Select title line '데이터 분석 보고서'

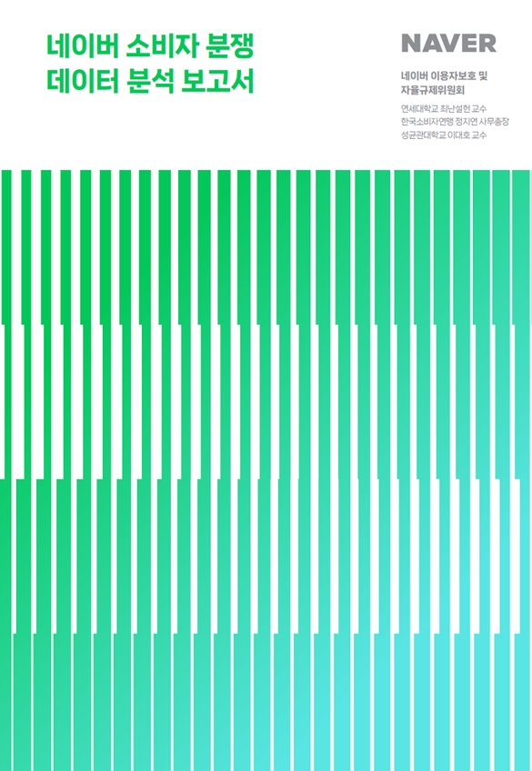click(150, 81)
